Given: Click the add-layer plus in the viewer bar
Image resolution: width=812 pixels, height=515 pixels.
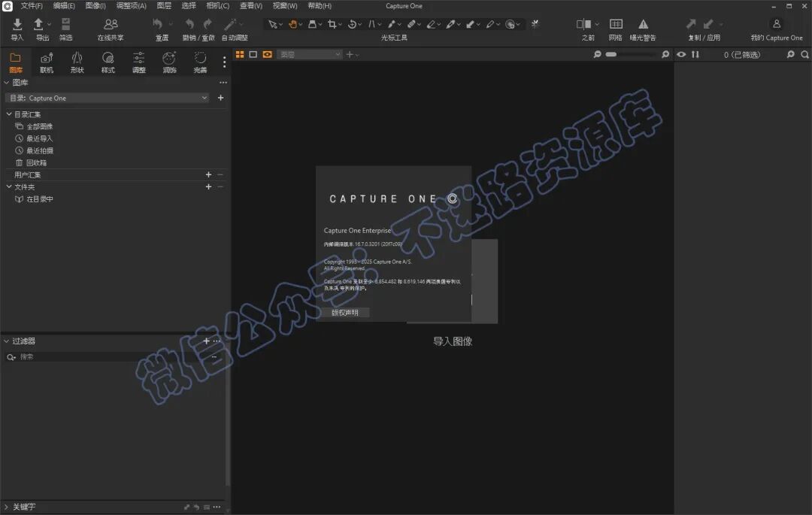Looking at the screenshot, I should [350, 54].
